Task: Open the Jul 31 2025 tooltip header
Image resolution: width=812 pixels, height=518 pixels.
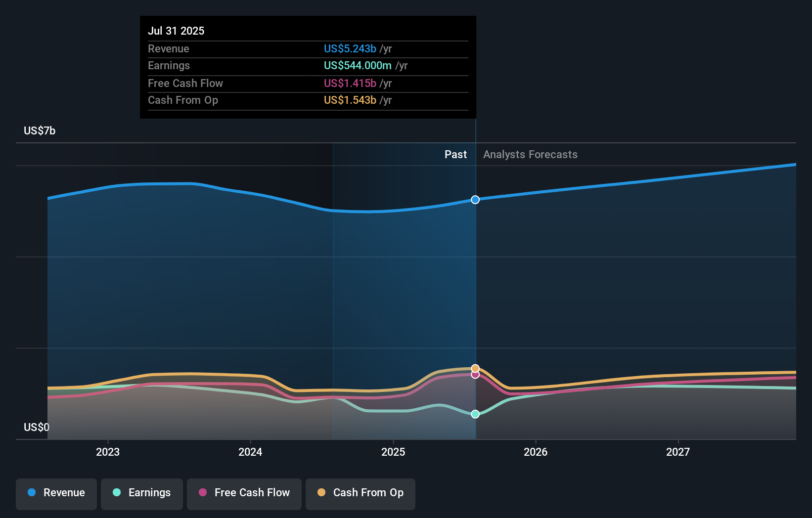Action: tap(176, 31)
